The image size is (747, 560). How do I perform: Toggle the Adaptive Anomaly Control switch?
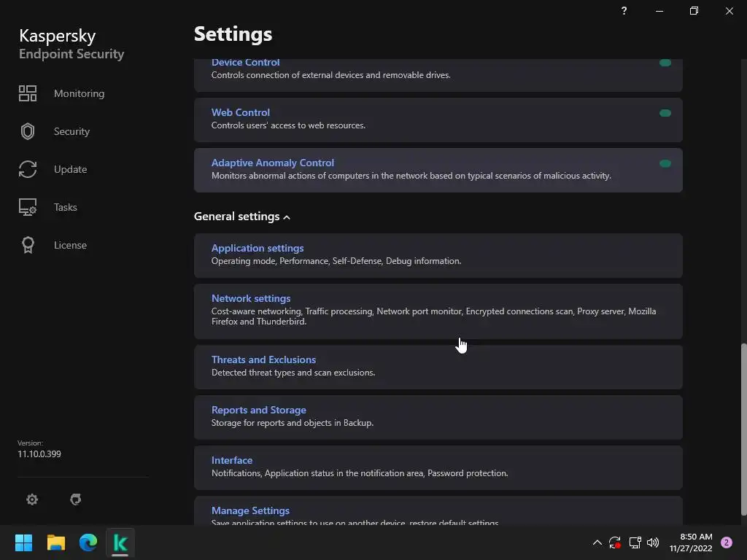(665, 163)
